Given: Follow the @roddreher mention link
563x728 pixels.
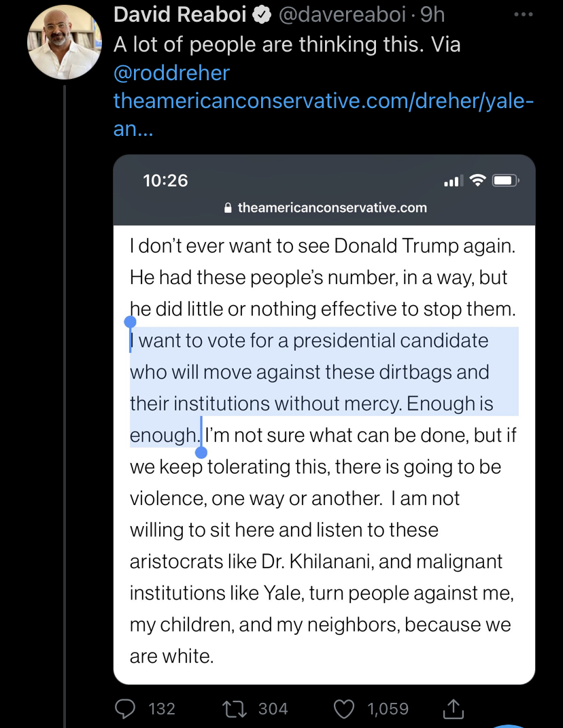Looking at the screenshot, I should pos(171,73).
